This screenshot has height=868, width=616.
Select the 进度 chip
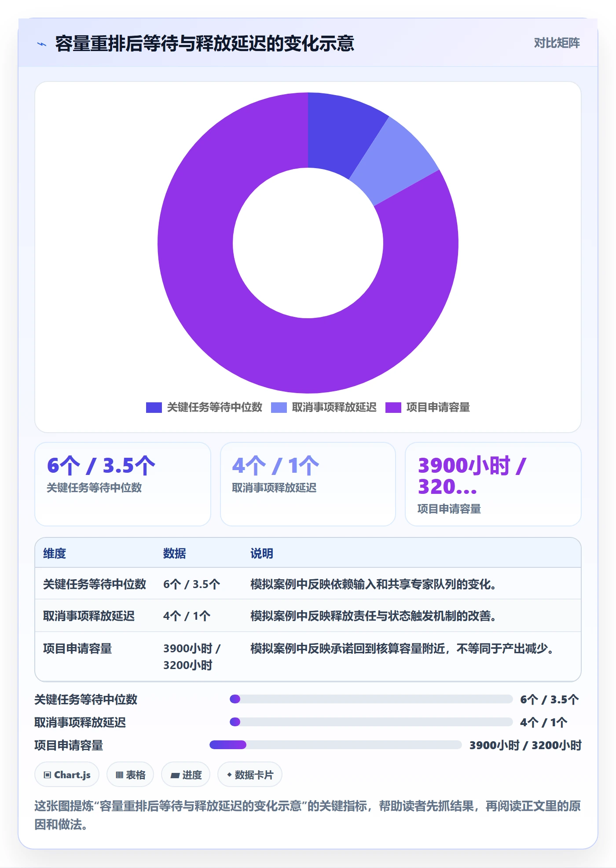click(186, 775)
